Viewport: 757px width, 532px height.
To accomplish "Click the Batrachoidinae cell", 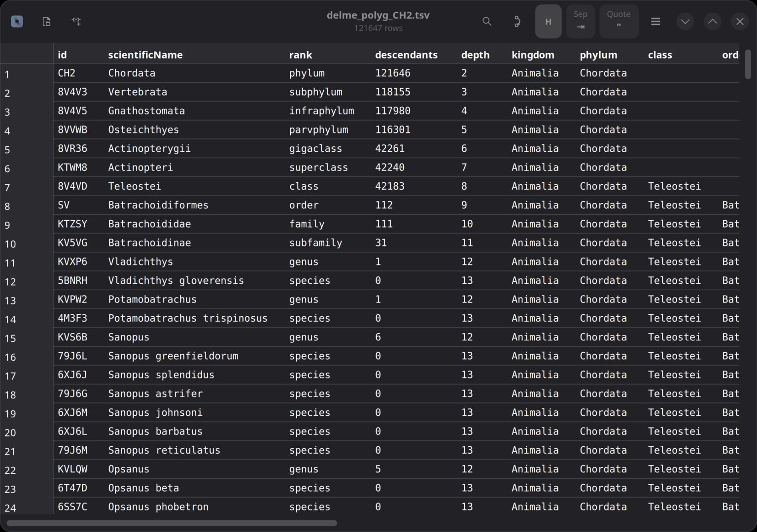I will coord(149,243).
